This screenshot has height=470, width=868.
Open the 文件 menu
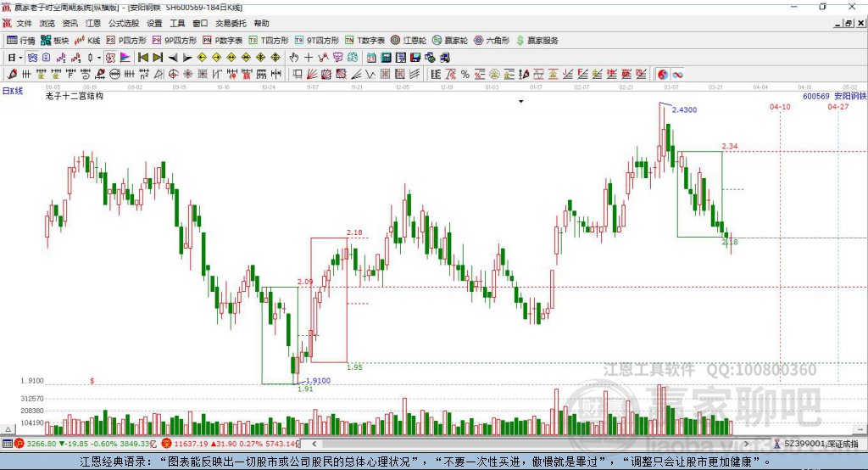click(25, 23)
